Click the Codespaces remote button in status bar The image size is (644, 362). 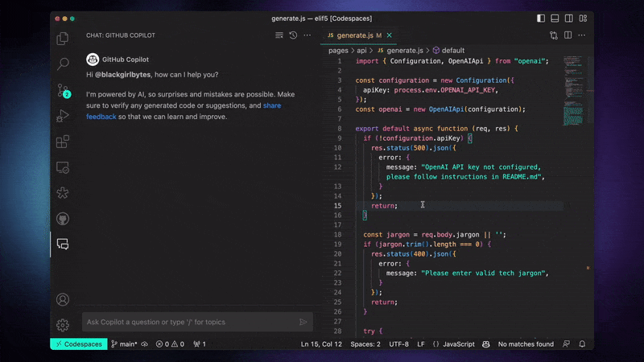point(78,344)
